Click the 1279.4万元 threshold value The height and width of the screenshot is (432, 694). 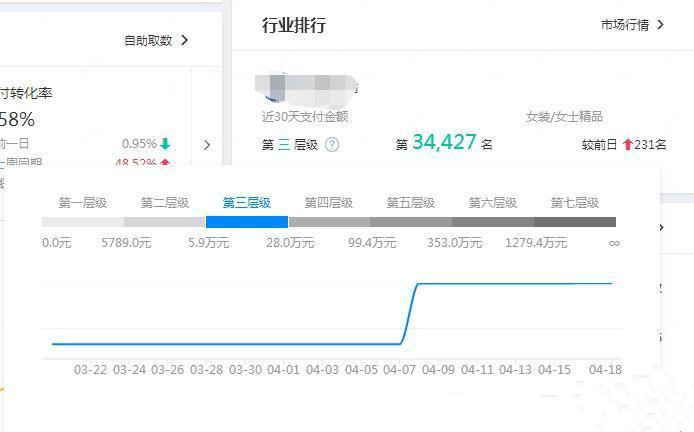click(536, 243)
